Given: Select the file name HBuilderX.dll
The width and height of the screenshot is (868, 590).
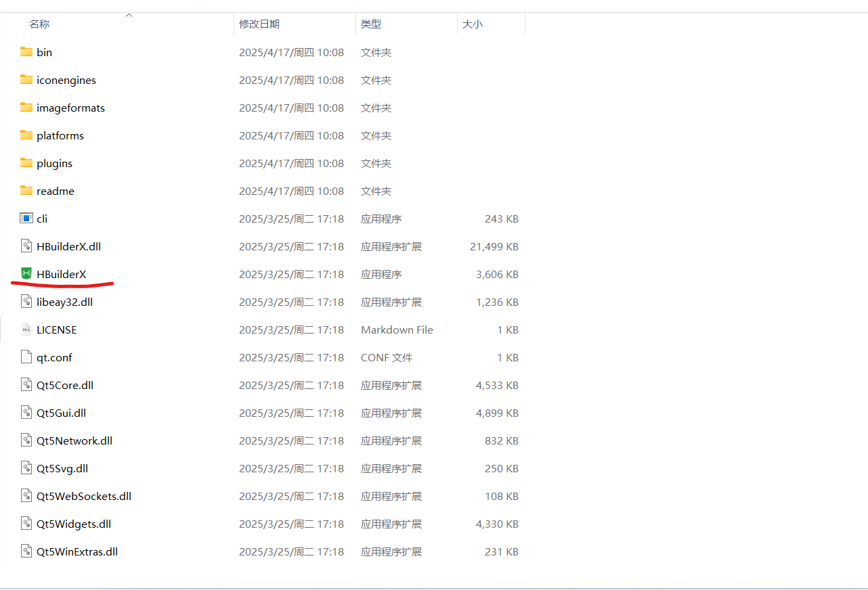Looking at the screenshot, I should (69, 246).
